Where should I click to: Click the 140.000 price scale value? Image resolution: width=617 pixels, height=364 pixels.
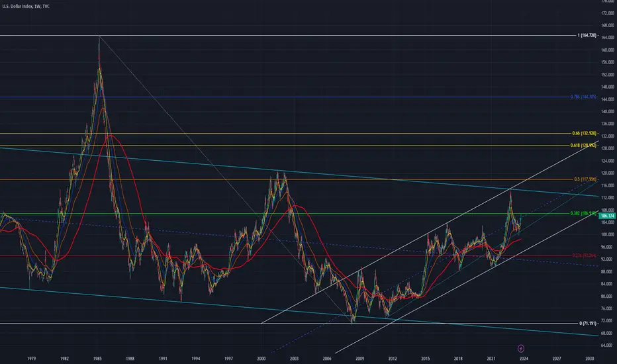[x=608, y=111]
